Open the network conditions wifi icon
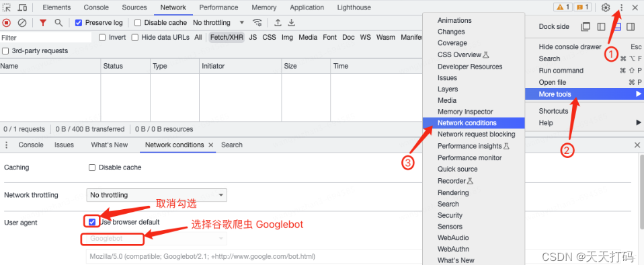The image size is (644, 269). click(x=257, y=22)
